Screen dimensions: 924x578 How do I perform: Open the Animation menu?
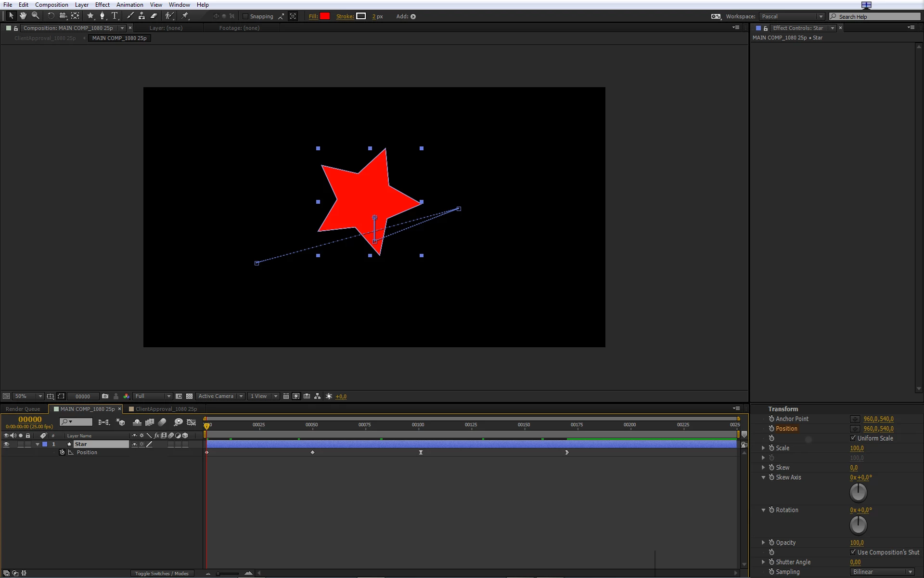pyautogui.click(x=129, y=5)
